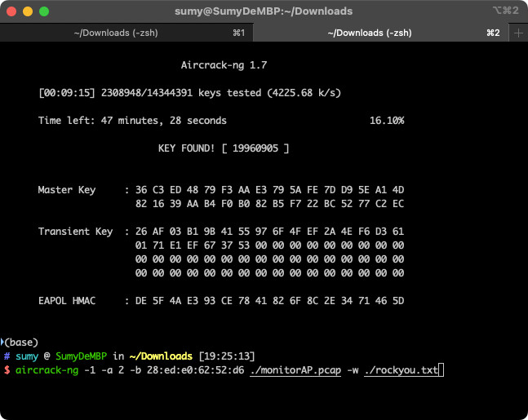Click the Transient Key label

click(75, 232)
